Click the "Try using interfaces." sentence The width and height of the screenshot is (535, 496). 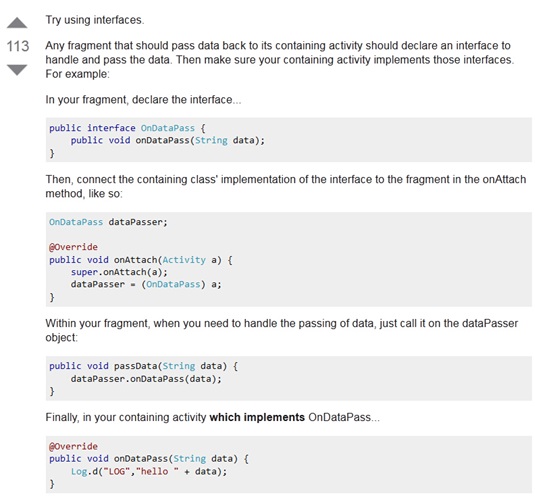point(95,20)
